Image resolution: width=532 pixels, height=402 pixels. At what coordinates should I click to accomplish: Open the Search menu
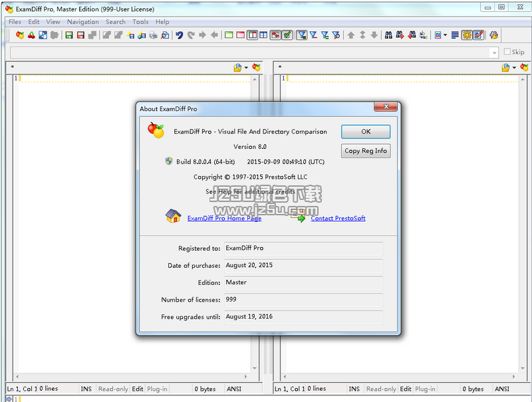[x=116, y=22]
